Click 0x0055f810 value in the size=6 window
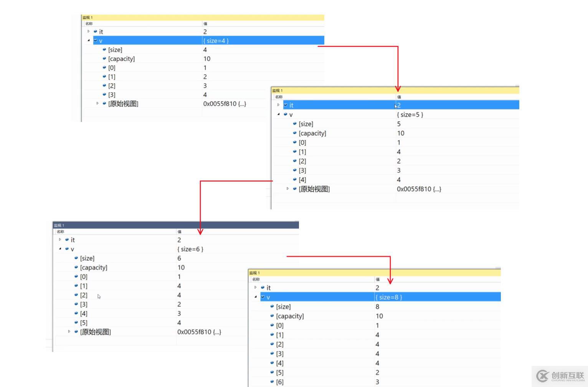Image resolution: width=588 pixels, height=387 pixels. 199,332
